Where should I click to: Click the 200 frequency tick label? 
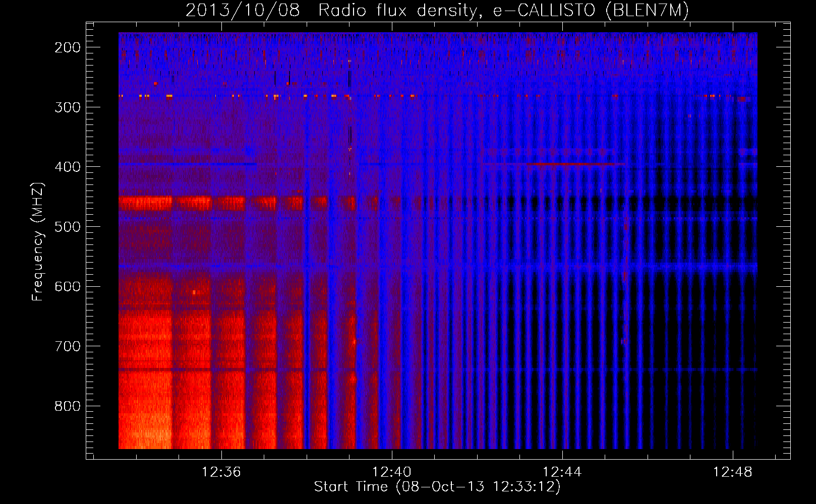[68, 47]
